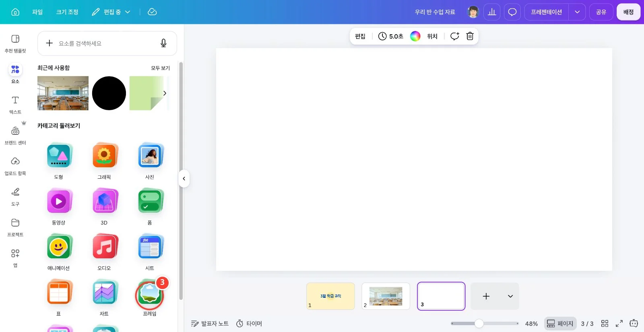Select the recently used classroom photo
This screenshot has width=644, height=332.
click(x=63, y=93)
